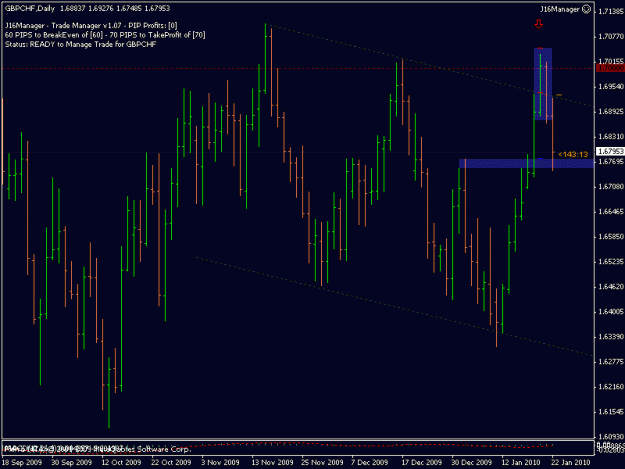Click the '12 Oct 2009' date label
Screen dimensions: 625x469
[x=122, y=462]
